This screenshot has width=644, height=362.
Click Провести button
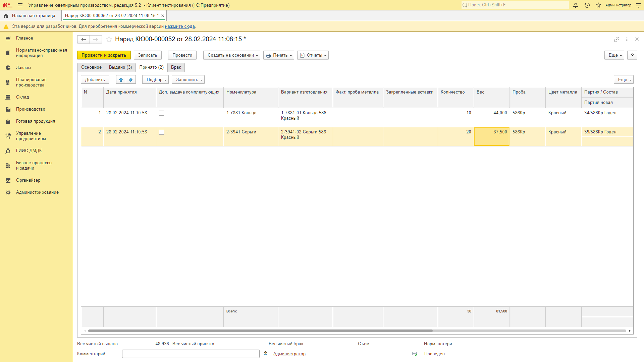182,55
